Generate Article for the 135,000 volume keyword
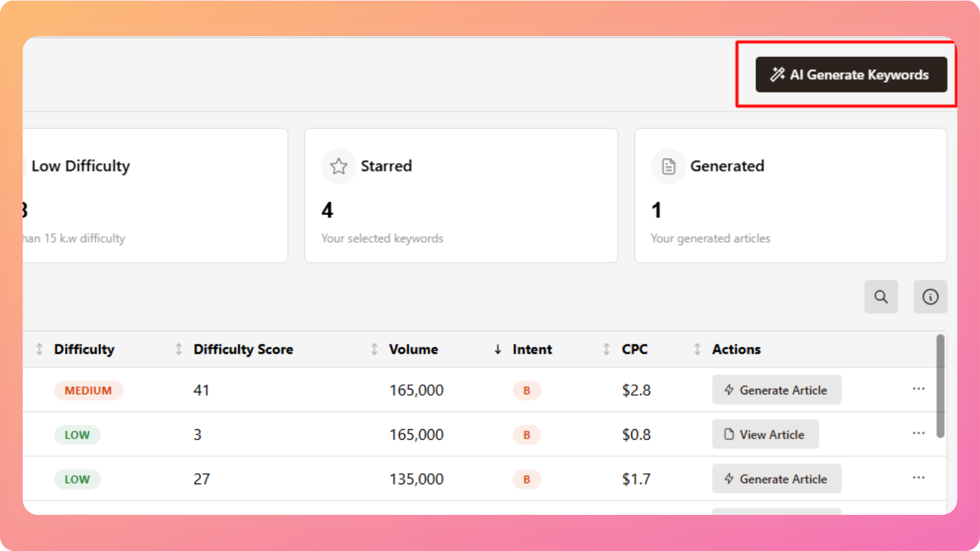Screen dimensions: 980x551 tap(776, 479)
